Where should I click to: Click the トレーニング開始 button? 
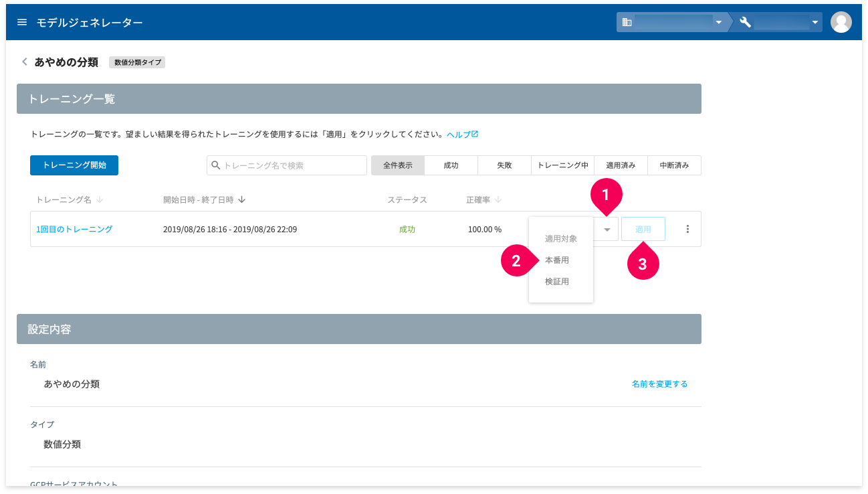pyautogui.click(x=74, y=165)
